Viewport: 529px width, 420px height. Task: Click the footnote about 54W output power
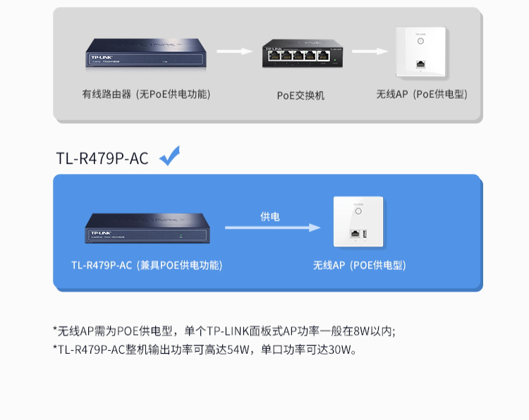205,350
